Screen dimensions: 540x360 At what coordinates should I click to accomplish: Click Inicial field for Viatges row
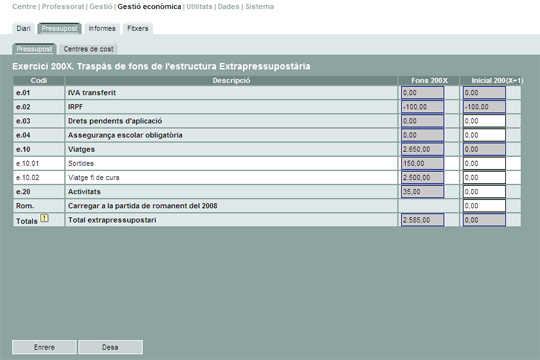pos(484,149)
